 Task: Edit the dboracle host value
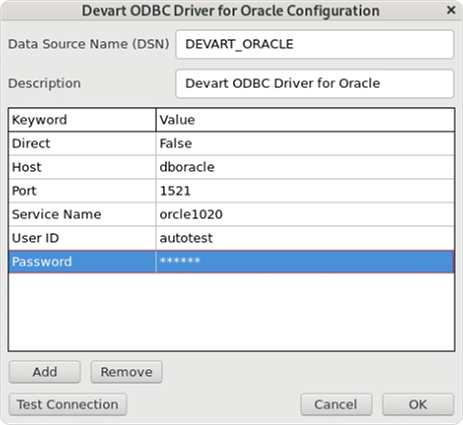pos(305,167)
